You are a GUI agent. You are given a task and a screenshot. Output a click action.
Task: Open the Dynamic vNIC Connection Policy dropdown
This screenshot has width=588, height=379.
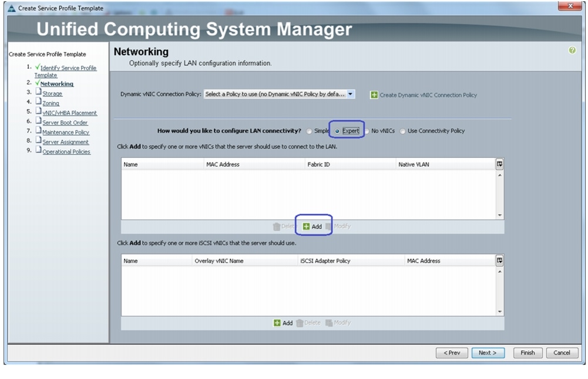pyautogui.click(x=279, y=94)
